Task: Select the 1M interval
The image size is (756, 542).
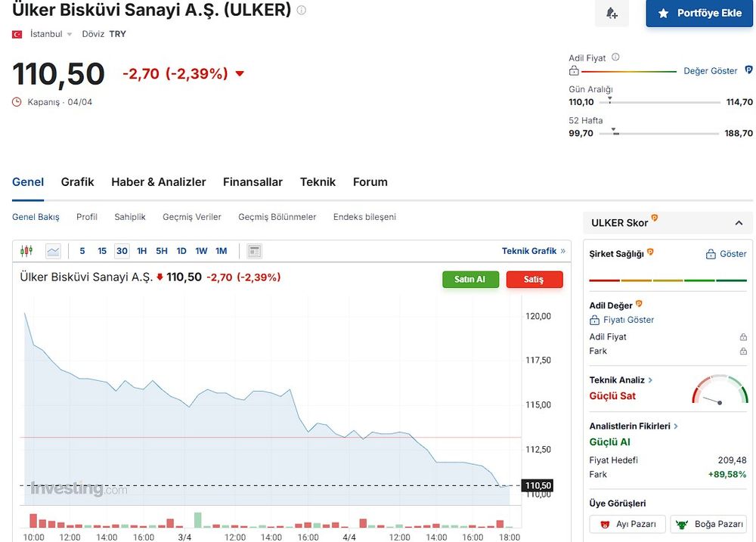Action: click(222, 251)
